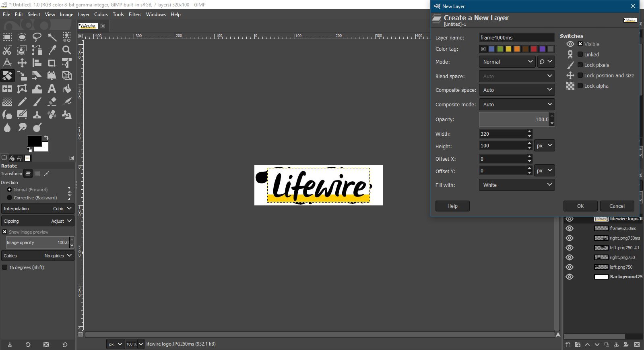The height and width of the screenshot is (350, 644).
Task: Hide the frame6250ms layer
Action: click(x=570, y=228)
